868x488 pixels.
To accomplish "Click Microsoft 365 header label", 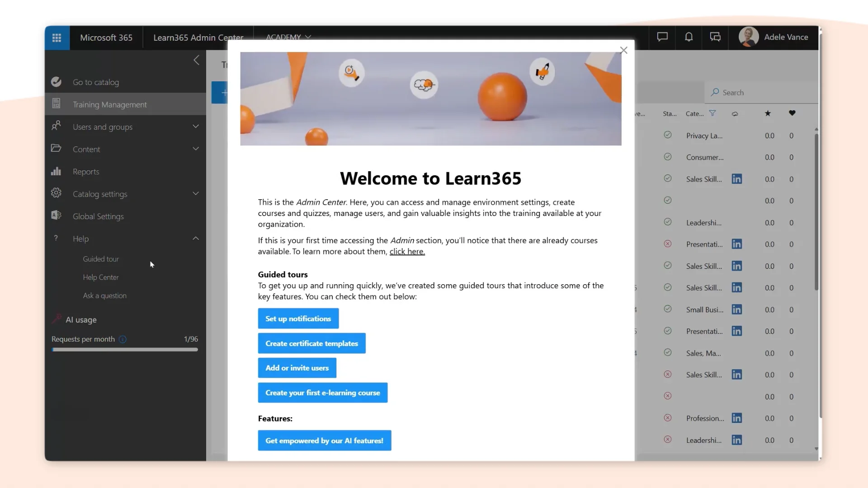I will [106, 38].
